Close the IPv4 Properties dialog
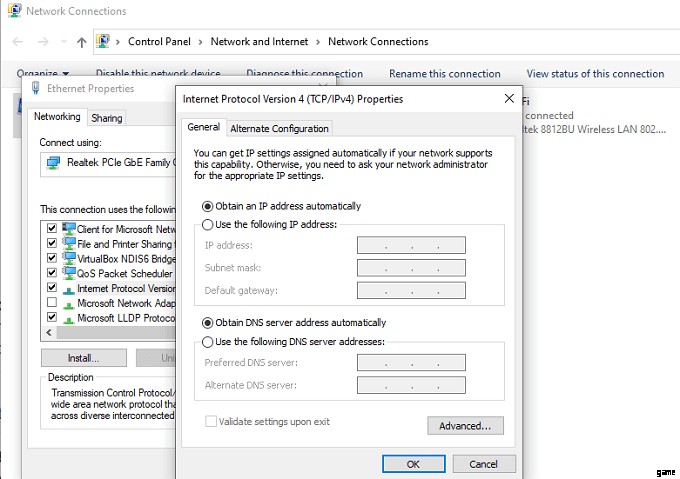This screenshot has width=680, height=479. point(510,100)
